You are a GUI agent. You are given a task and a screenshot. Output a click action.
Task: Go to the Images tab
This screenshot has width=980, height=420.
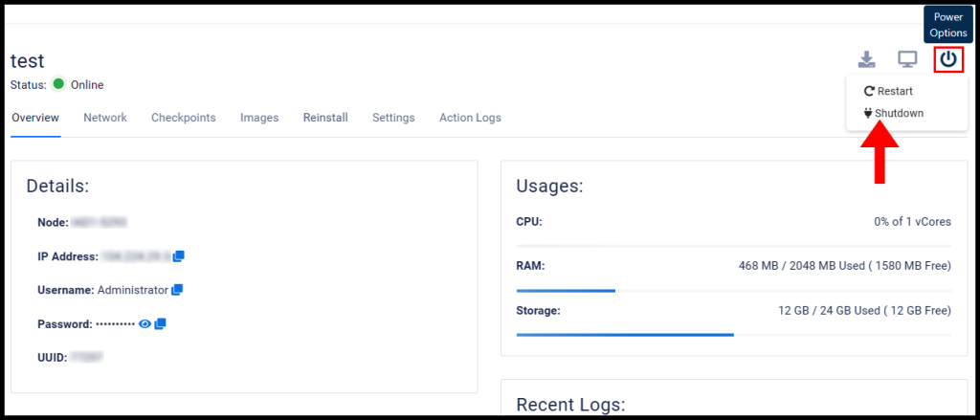point(259,118)
